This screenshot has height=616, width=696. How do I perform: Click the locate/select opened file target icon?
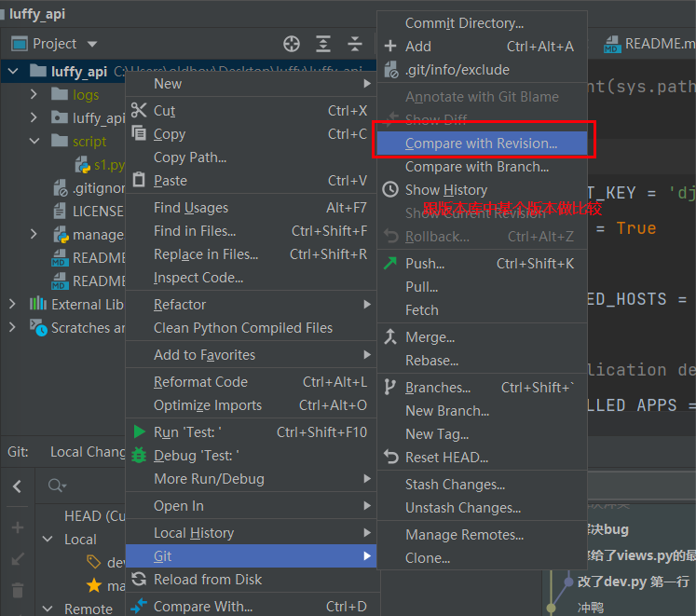[x=292, y=44]
